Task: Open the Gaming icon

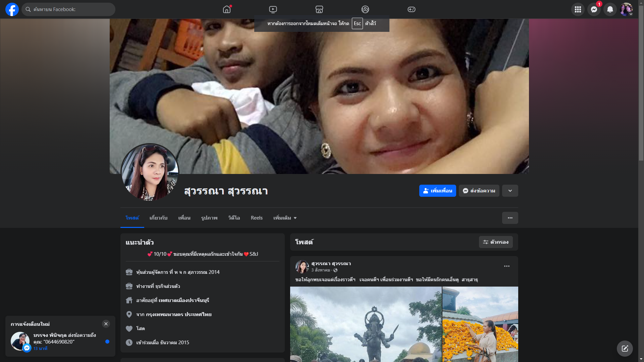Action: [x=412, y=9]
